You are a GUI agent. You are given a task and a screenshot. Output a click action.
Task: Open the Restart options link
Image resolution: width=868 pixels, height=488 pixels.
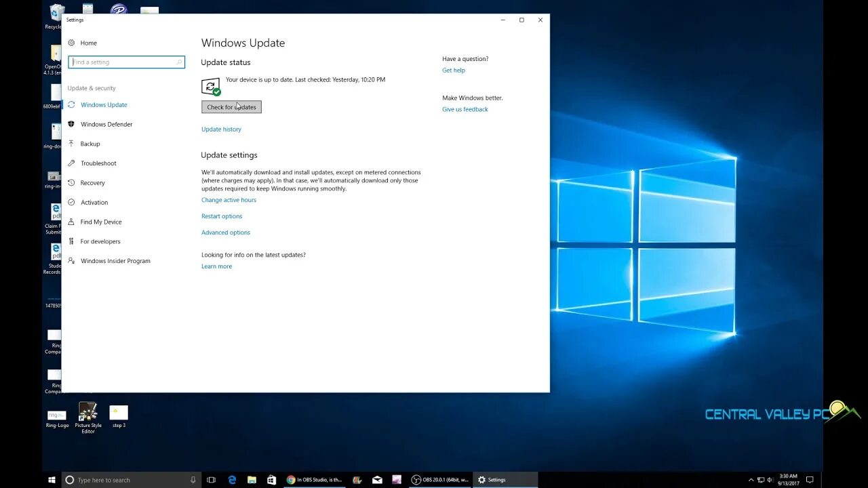pyautogui.click(x=222, y=216)
